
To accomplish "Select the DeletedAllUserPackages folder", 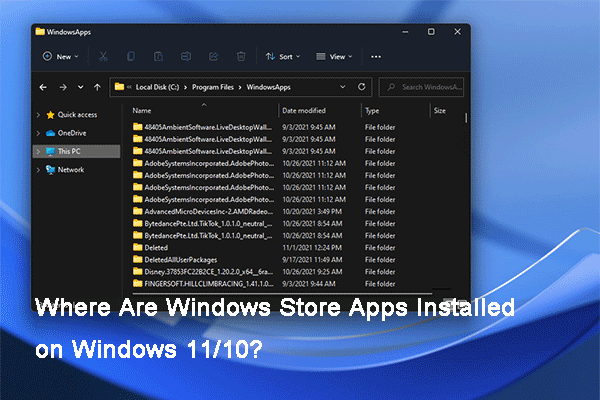I will pyautogui.click(x=181, y=260).
